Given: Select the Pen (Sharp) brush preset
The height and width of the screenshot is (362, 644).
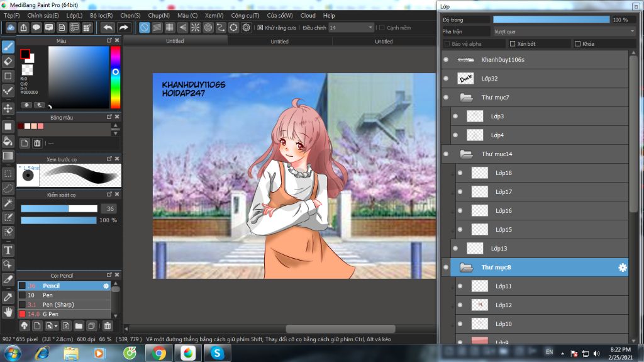Looking at the screenshot, I should [x=65, y=305].
